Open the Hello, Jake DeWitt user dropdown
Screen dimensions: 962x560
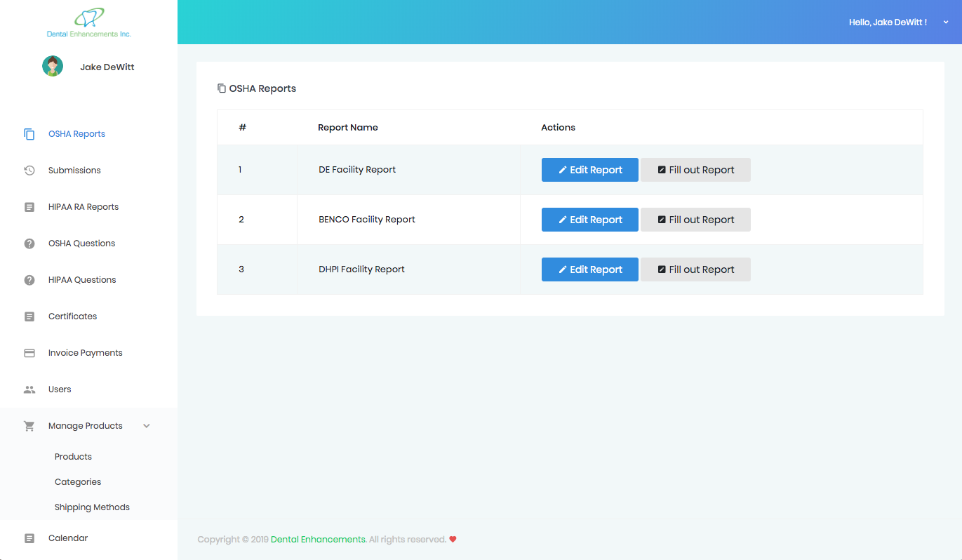(898, 22)
